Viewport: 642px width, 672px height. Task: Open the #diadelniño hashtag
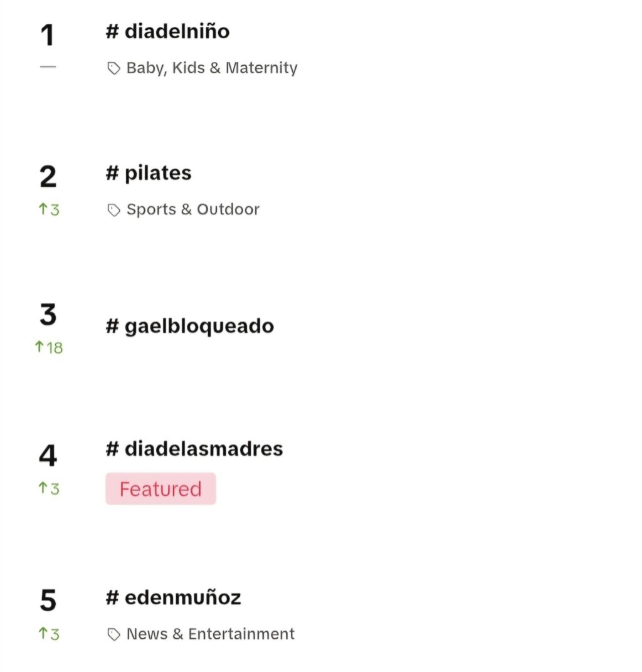click(167, 32)
